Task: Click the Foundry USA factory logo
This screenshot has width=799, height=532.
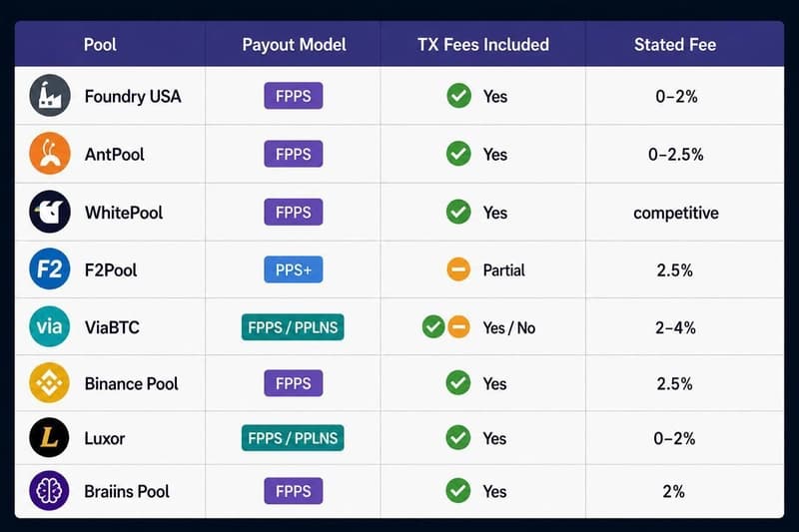Action: (49, 95)
